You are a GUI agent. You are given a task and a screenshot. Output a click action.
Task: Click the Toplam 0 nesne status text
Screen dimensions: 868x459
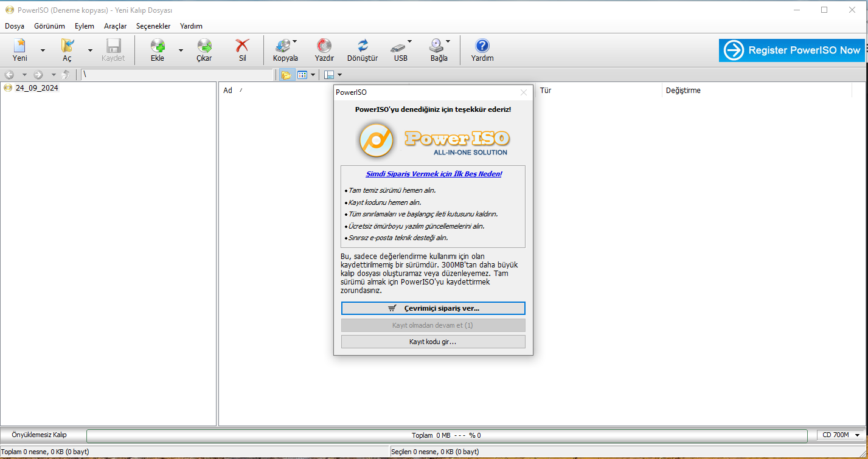(46, 452)
